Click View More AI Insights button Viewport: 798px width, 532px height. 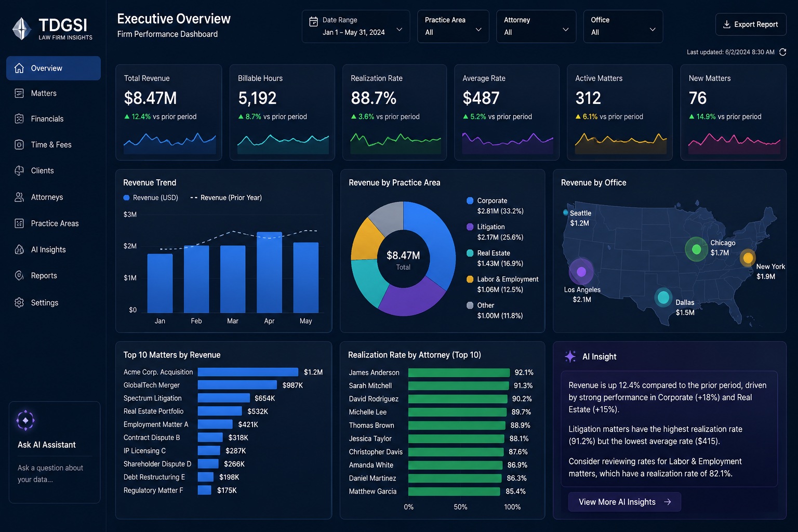624,502
